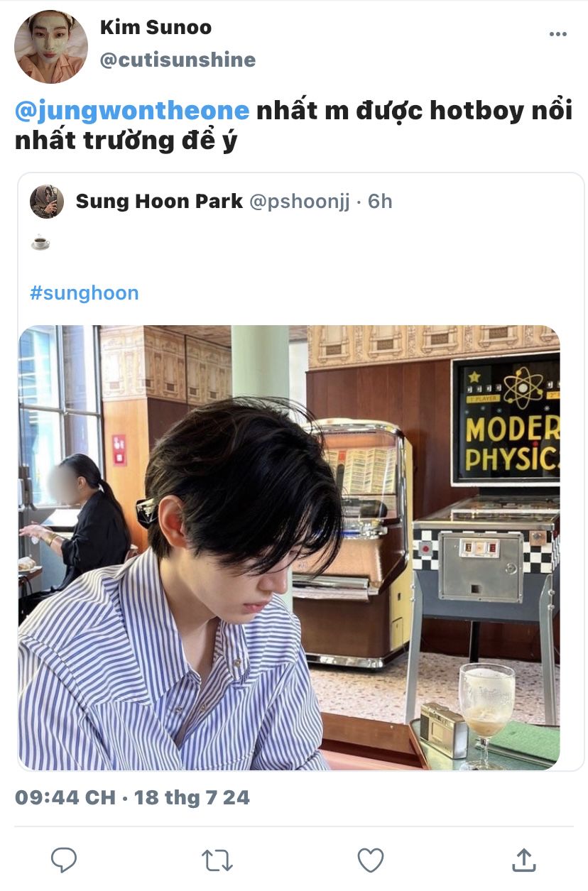Open Sung Hoon Park's small avatar

point(47,202)
